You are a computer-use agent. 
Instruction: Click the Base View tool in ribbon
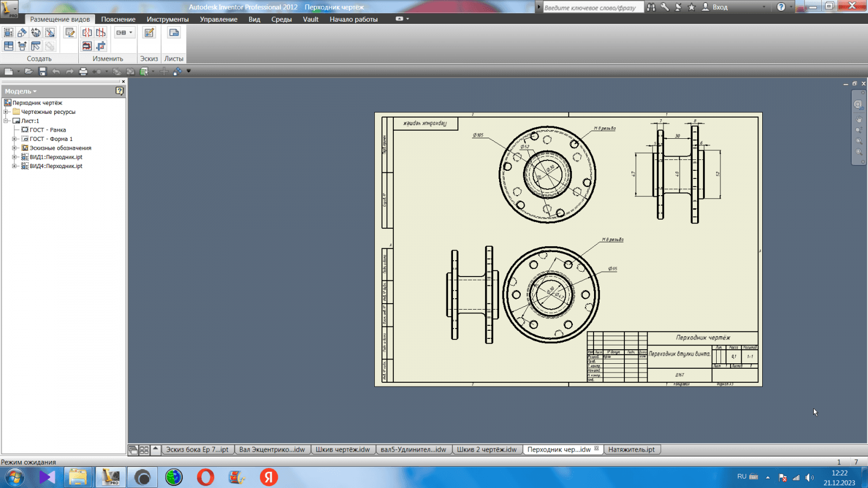click(9, 33)
